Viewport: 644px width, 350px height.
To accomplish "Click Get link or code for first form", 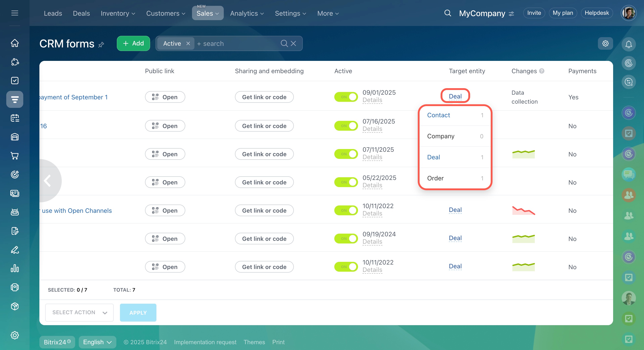I will [264, 97].
